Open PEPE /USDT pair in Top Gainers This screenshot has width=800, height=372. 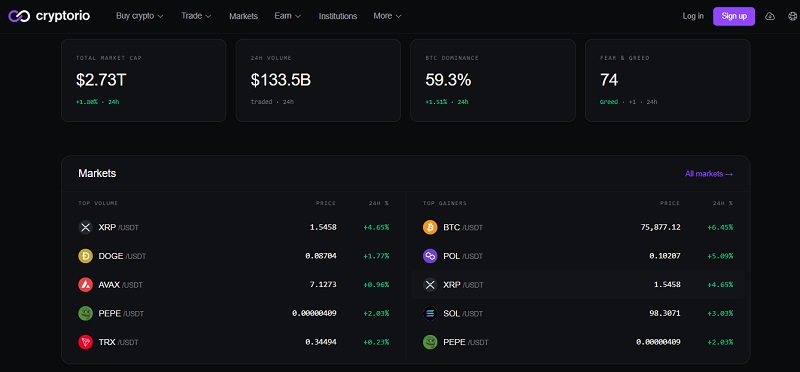click(578, 342)
